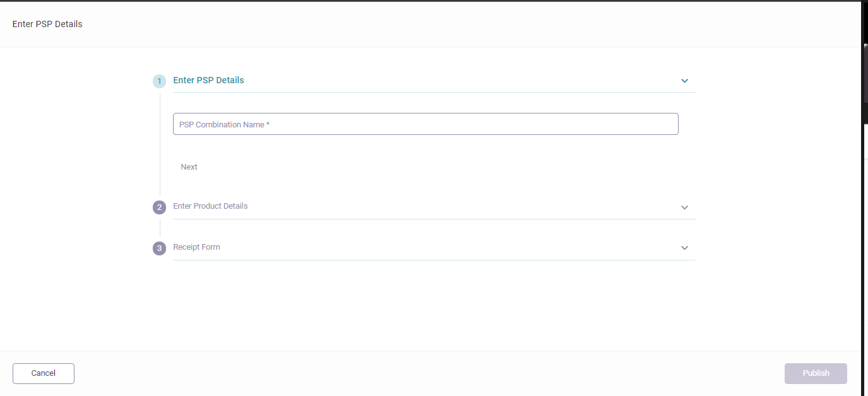Viewport: 868px width, 396px height.
Task: Click the page title Enter PSP Details
Action: pyautogui.click(x=47, y=23)
